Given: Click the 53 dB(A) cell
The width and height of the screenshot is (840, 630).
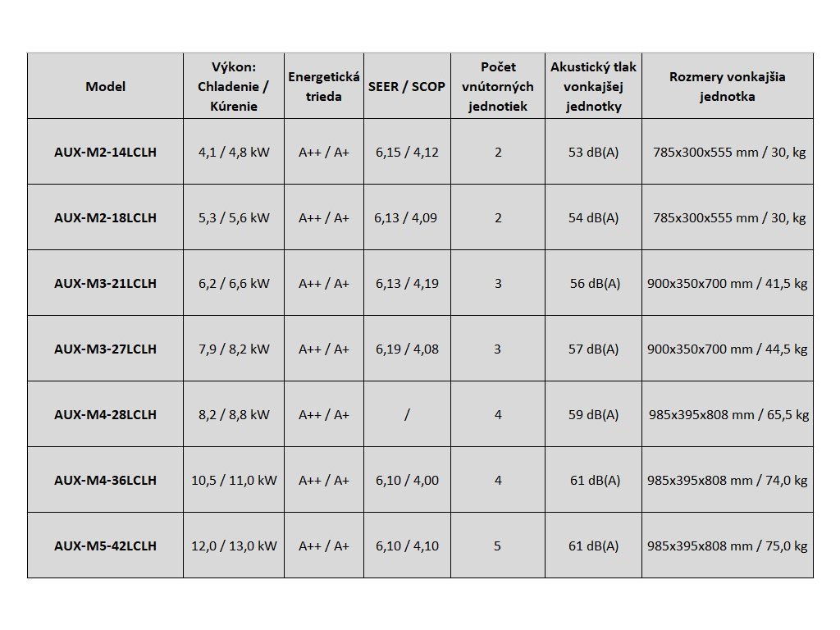Looking at the screenshot, I should [594, 153].
